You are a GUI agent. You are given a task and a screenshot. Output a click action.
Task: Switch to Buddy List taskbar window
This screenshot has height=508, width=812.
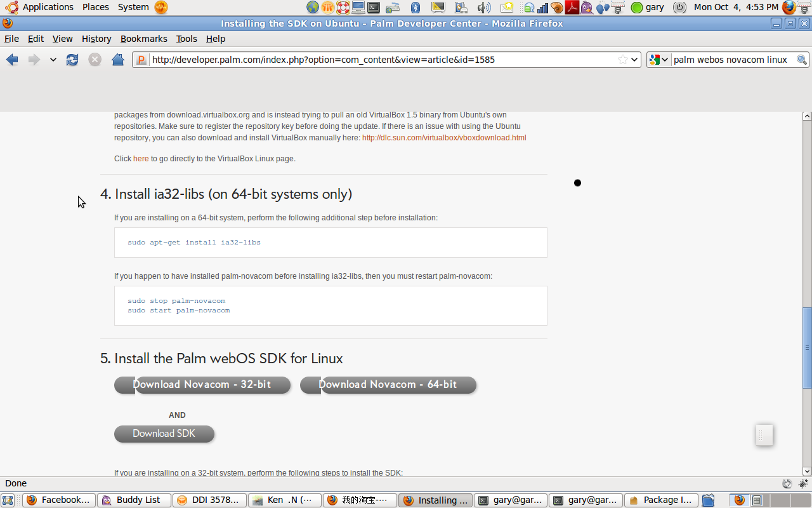click(x=134, y=500)
